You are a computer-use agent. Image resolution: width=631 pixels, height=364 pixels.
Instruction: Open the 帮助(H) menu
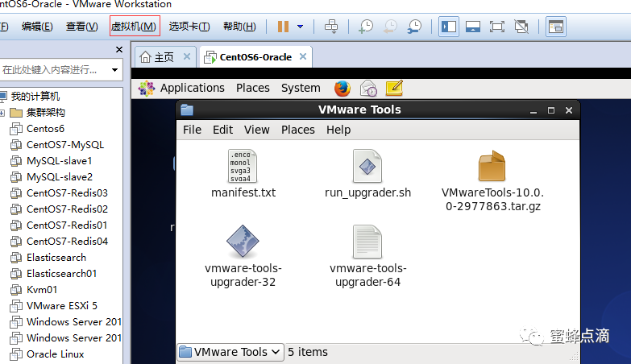(239, 27)
